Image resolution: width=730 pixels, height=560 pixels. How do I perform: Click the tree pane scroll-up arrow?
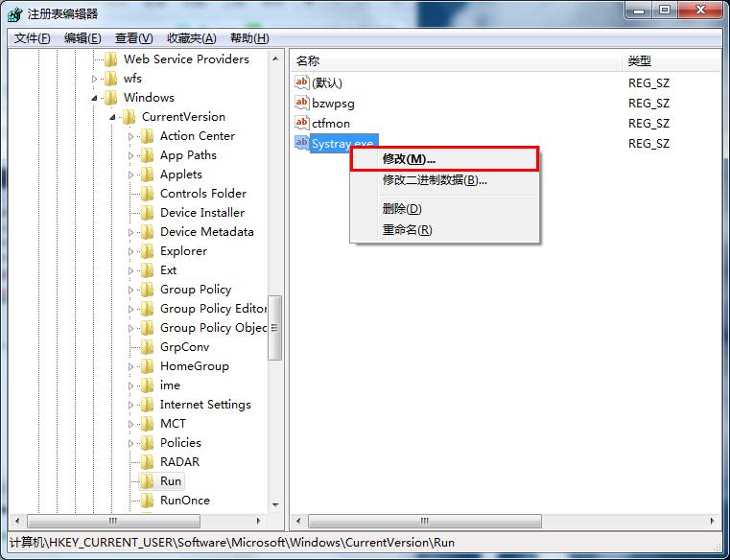coord(275,58)
